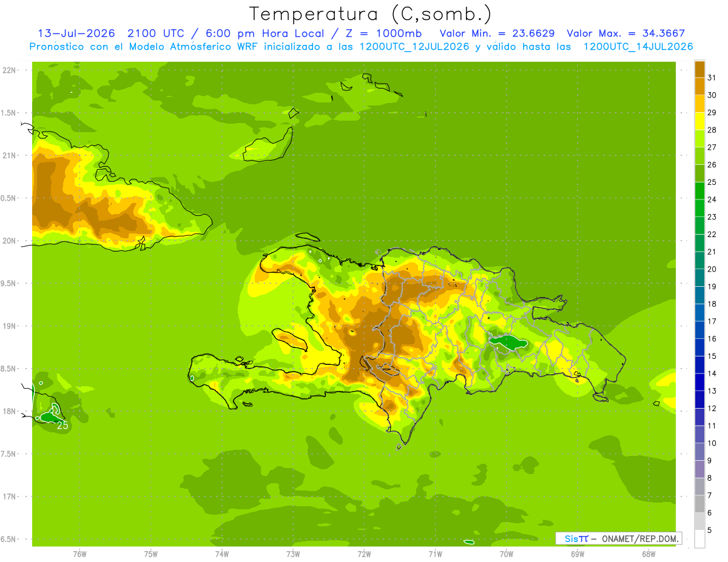728x562 pixels.
Task: Click the legend value "20"
Action: coord(712,269)
